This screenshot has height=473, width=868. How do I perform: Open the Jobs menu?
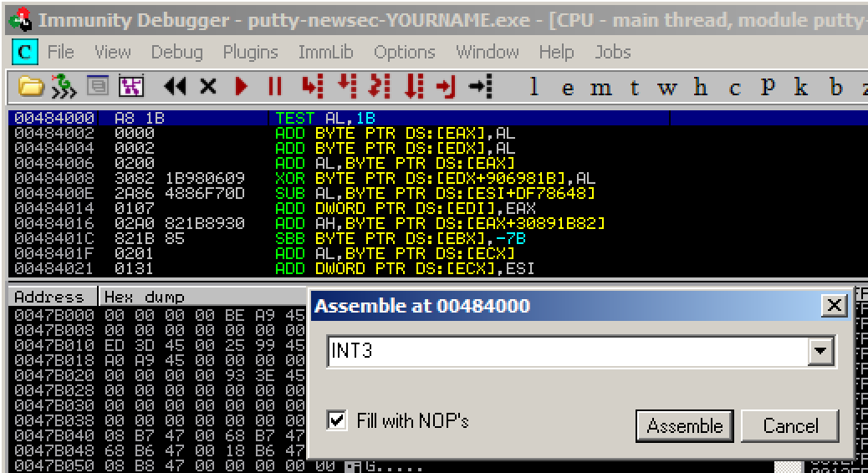tap(613, 52)
